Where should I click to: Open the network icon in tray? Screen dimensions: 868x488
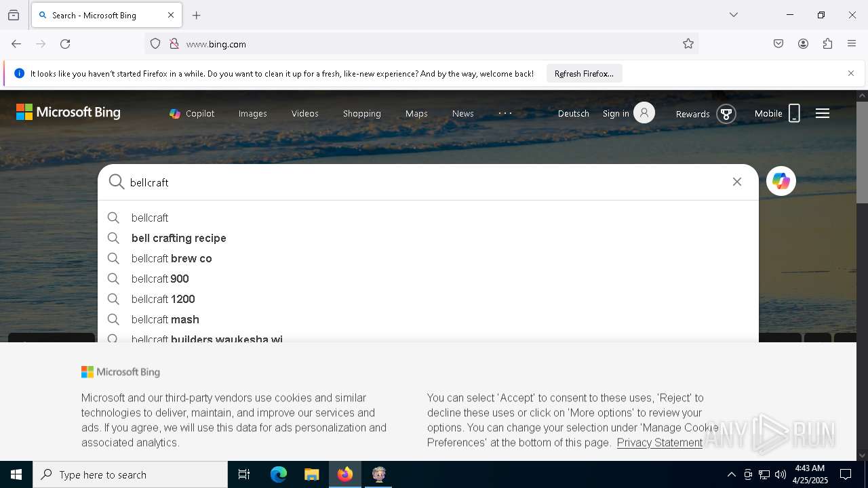(x=764, y=474)
